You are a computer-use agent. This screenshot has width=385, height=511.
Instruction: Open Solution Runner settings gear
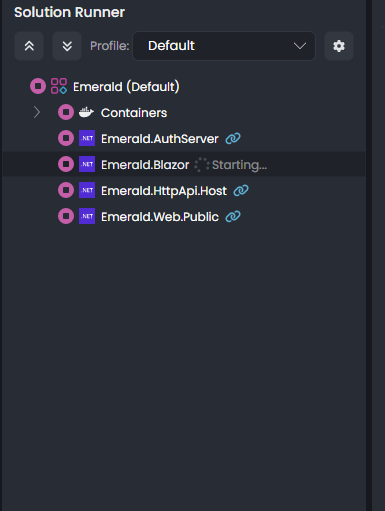click(339, 46)
